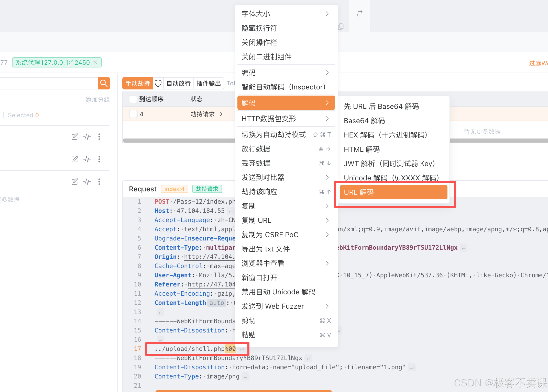The image size is (548, 392).
Task: Click the search input field
Action: click(x=49, y=83)
